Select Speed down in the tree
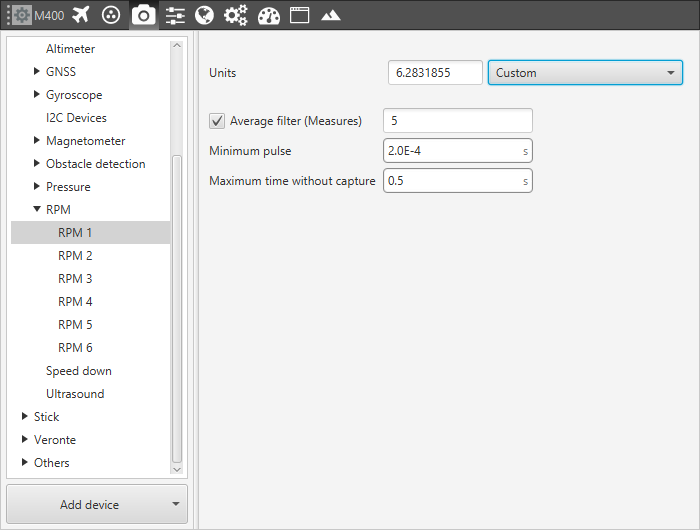 [x=79, y=371]
